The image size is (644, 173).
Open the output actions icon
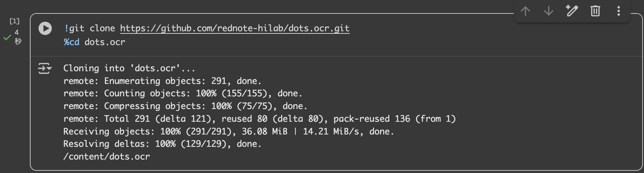(x=45, y=68)
